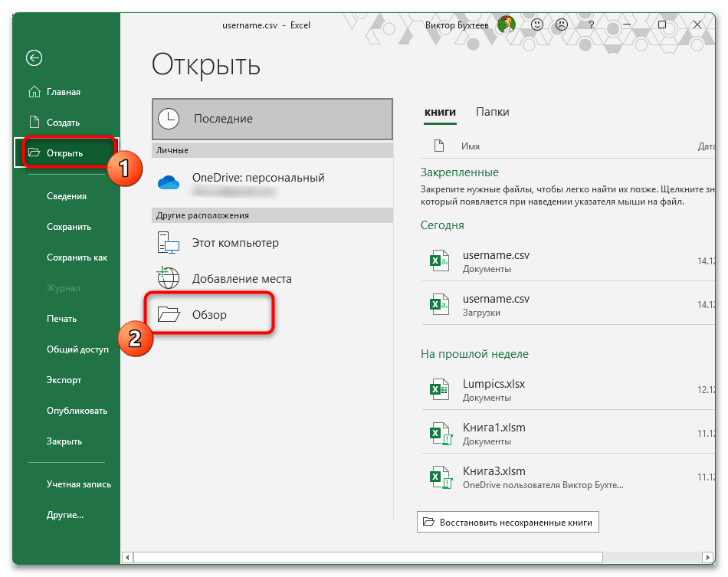Click the Имя column header
This screenshot has width=728, height=577.
click(471, 146)
